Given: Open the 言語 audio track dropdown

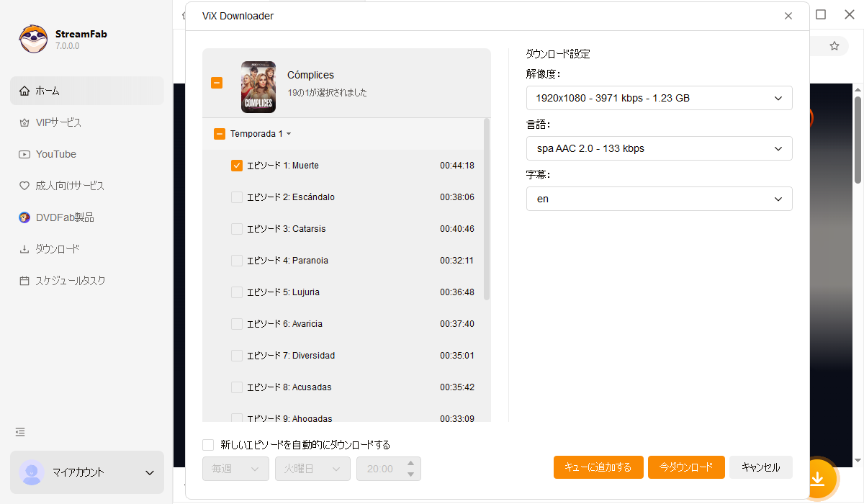Looking at the screenshot, I should [x=659, y=148].
